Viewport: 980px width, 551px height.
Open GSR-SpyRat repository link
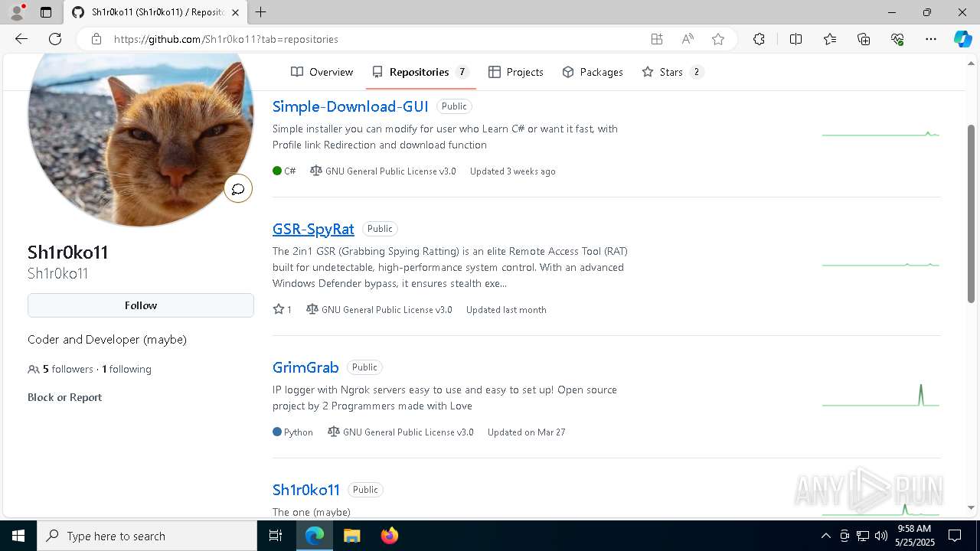313,229
